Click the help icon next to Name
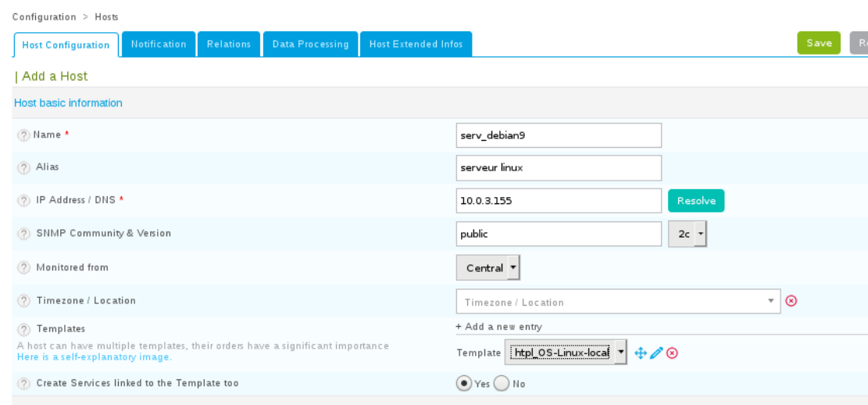This screenshot has height=405, width=868. (x=23, y=135)
